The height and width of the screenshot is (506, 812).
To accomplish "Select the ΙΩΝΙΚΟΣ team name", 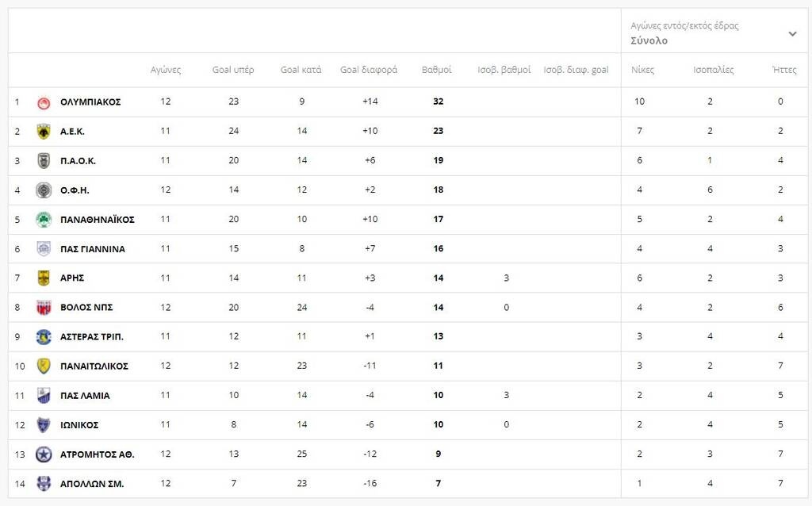I will coord(79,425).
